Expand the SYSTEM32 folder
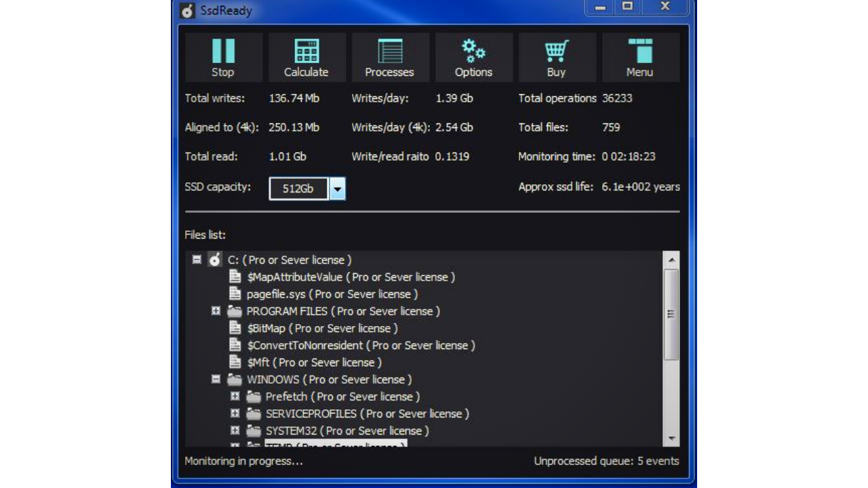868x488 pixels. click(x=235, y=430)
